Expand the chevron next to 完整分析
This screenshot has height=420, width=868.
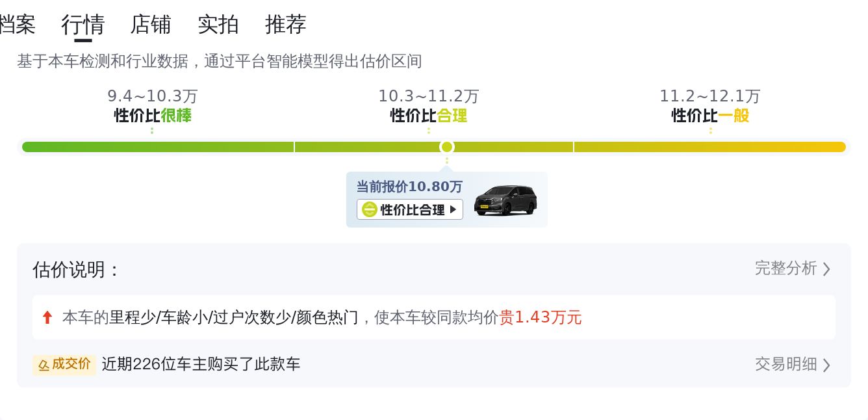[826, 269]
